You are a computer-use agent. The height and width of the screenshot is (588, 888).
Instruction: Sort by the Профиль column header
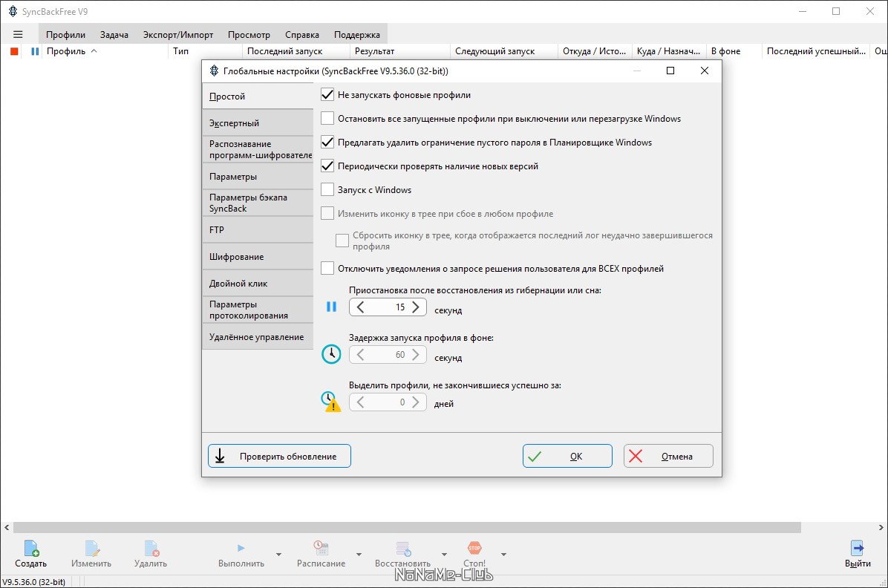[x=104, y=51]
